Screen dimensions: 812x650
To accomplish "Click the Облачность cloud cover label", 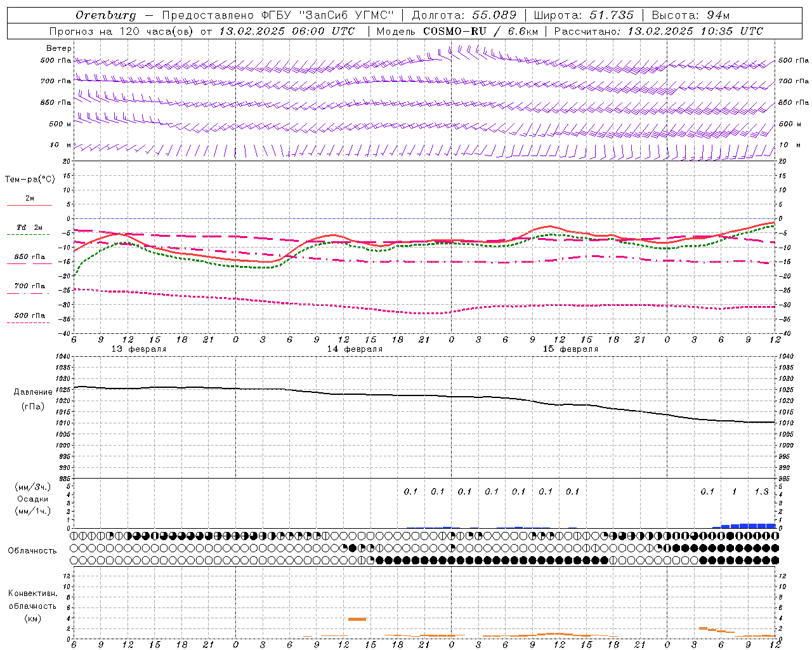I will [x=32, y=551].
